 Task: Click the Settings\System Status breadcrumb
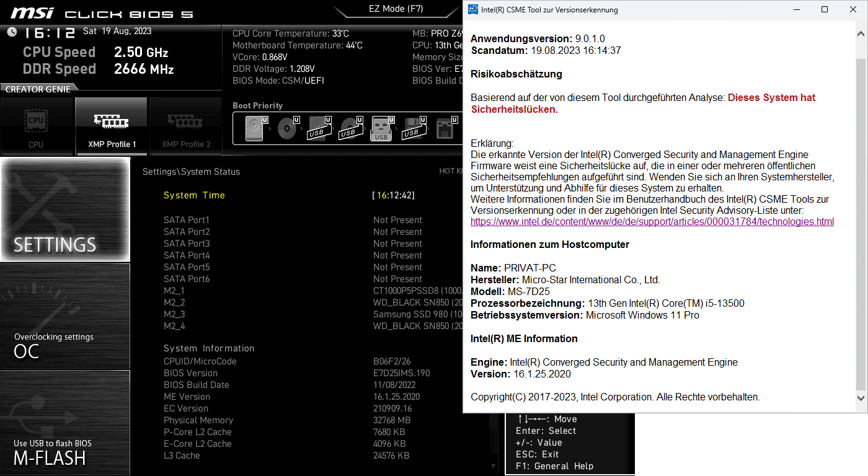[x=191, y=172]
